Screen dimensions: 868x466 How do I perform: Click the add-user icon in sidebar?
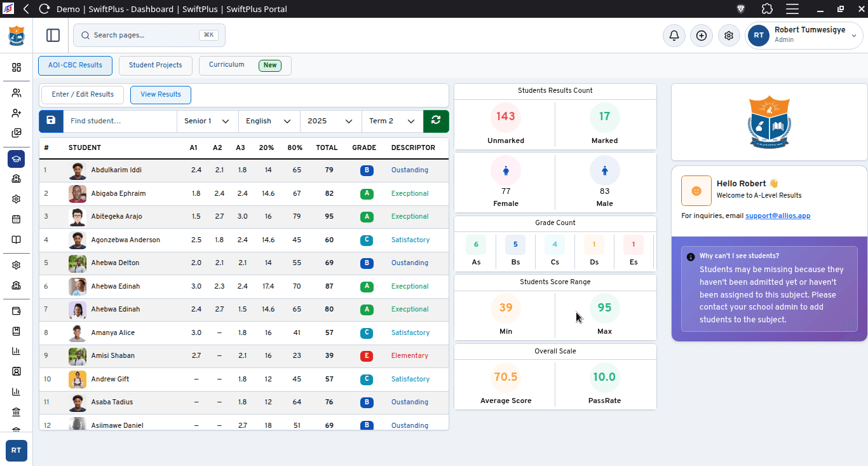[17, 113]
